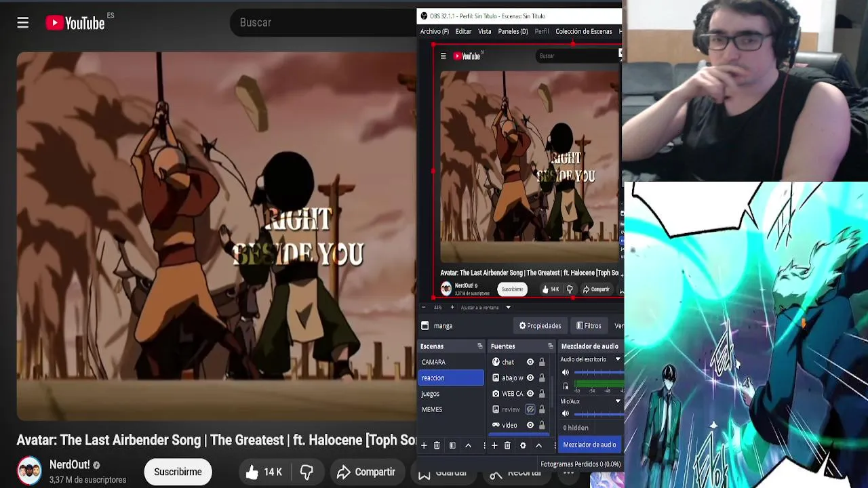Open scene filters icon in the Escenas toolbar
Image resolution: width=868 pixels, height=488 pixels.
point(452,445)
